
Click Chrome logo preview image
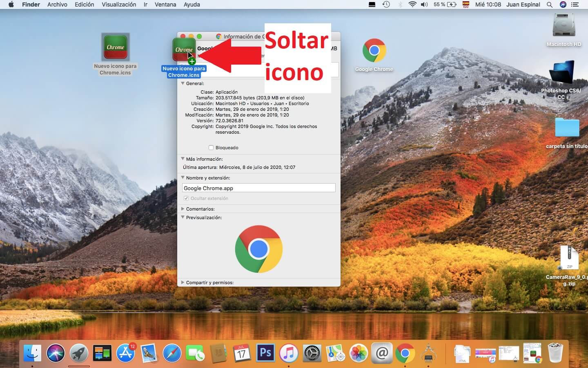coord(258,249)
